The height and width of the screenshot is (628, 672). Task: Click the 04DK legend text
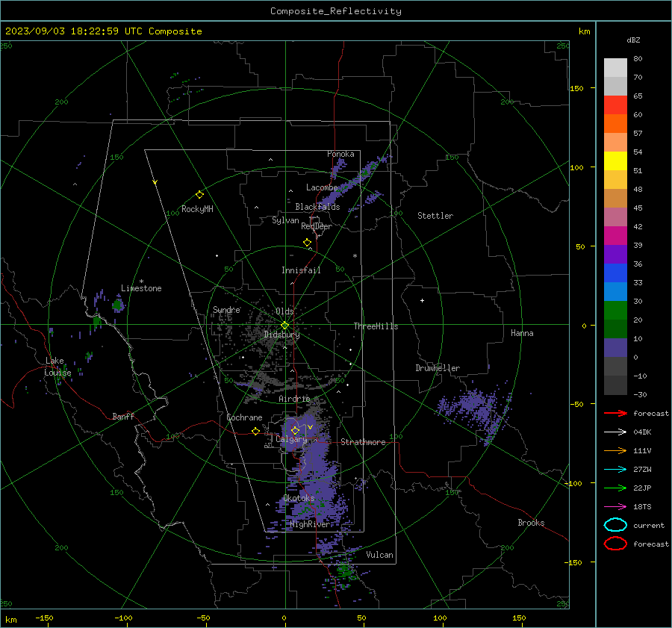click(642, 432)
